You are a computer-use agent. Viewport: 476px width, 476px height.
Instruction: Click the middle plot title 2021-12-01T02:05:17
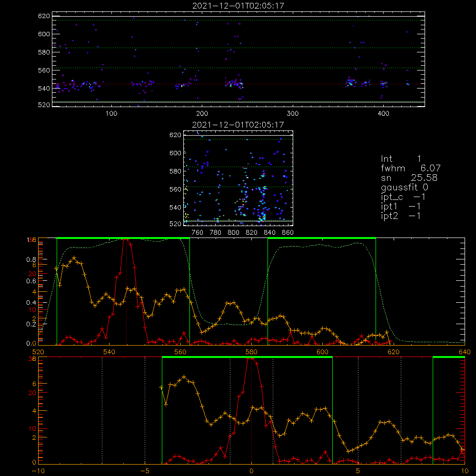238,125
